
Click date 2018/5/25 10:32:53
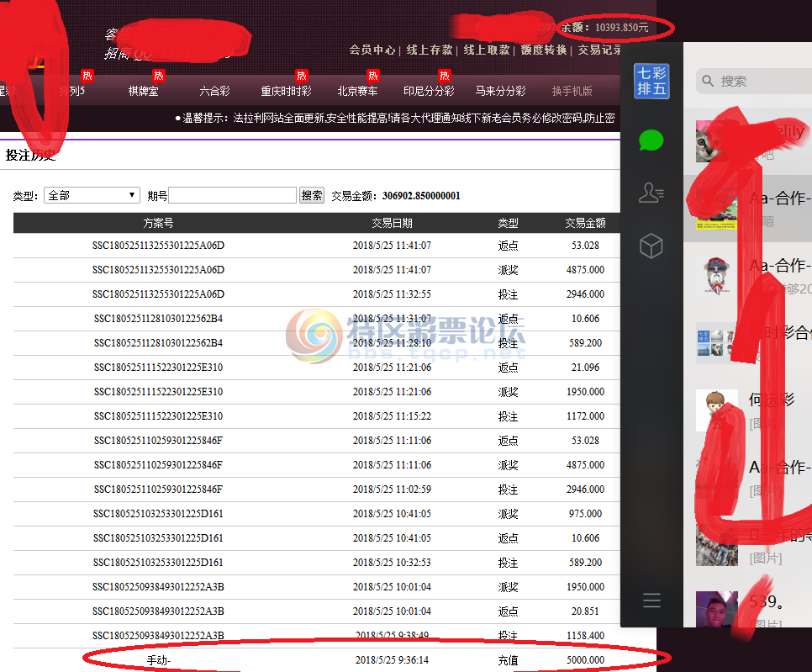pyautogui.click(x=392, y=562)
